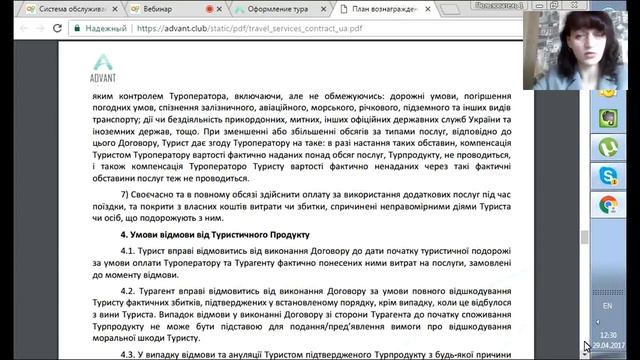Click the paragraph starting '4.1. Турист вправі'
The width and height of the screenshot is (640, 360).
coord(302,263)
